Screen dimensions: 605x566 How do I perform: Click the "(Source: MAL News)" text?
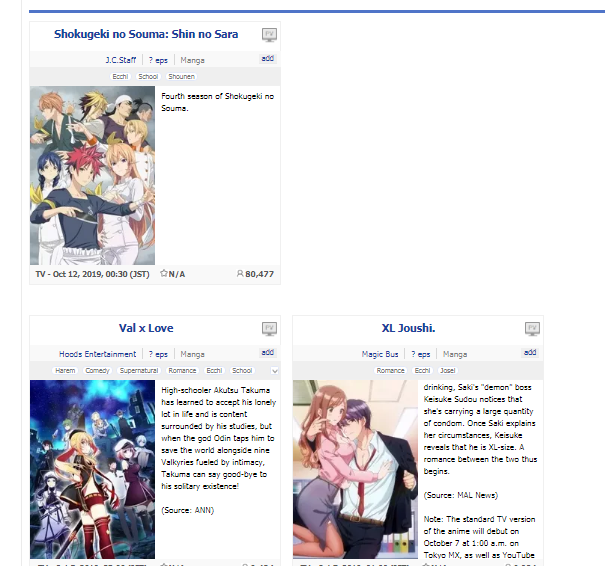[461, 495]
